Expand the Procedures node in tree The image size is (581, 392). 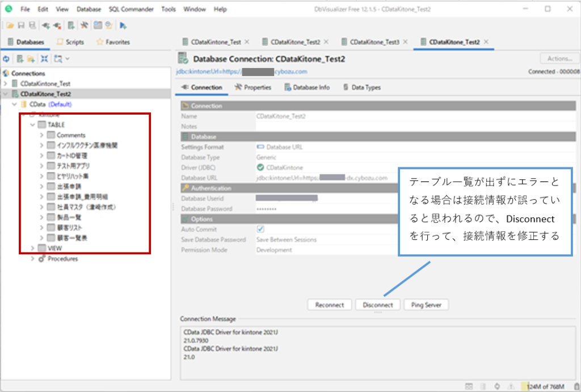(32, 258)
